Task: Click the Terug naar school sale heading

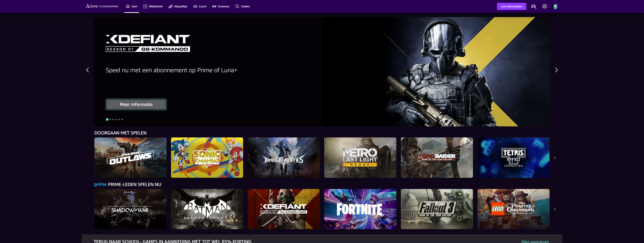Action: point(173,241)
